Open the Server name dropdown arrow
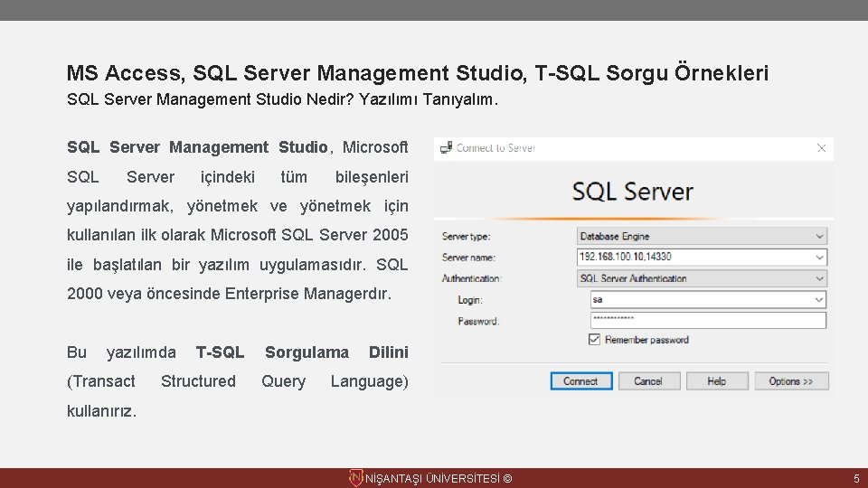 coord(819,258)
